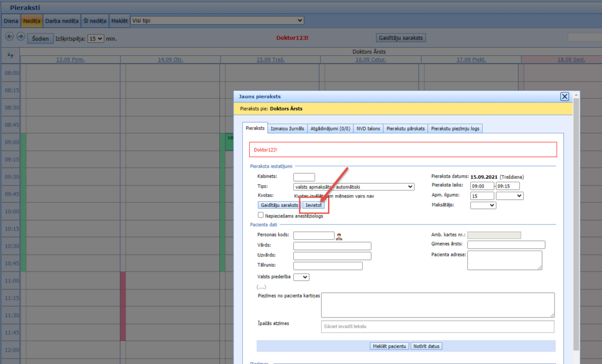This screenshot has height=364, width=602.
Task: Go to the next week arrow
Action: pyautogui.click(x=21, y=37)
